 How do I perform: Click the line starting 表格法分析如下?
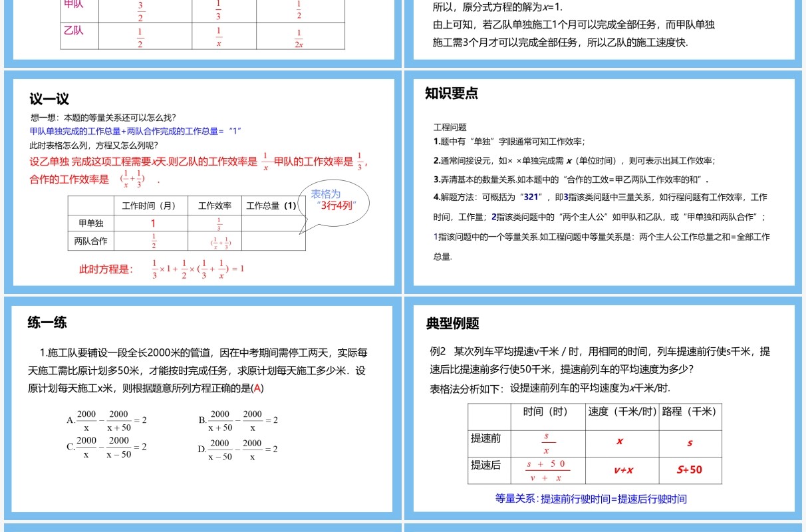(x=550, y=388)
